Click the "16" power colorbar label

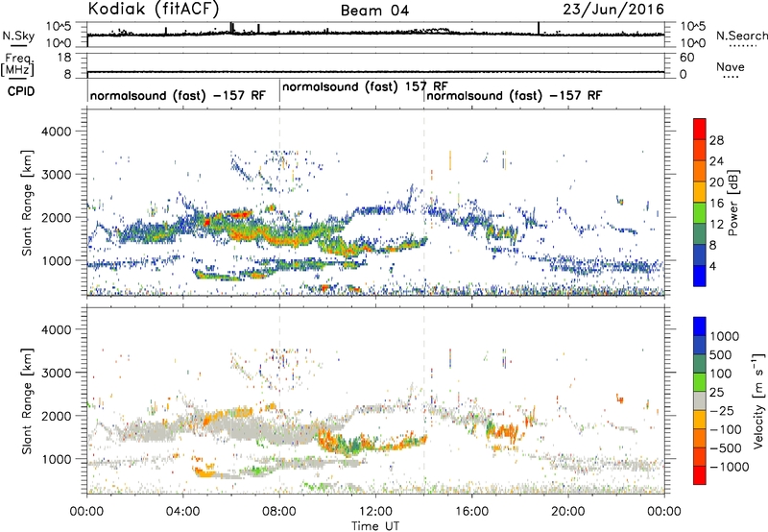pos(716,204)
